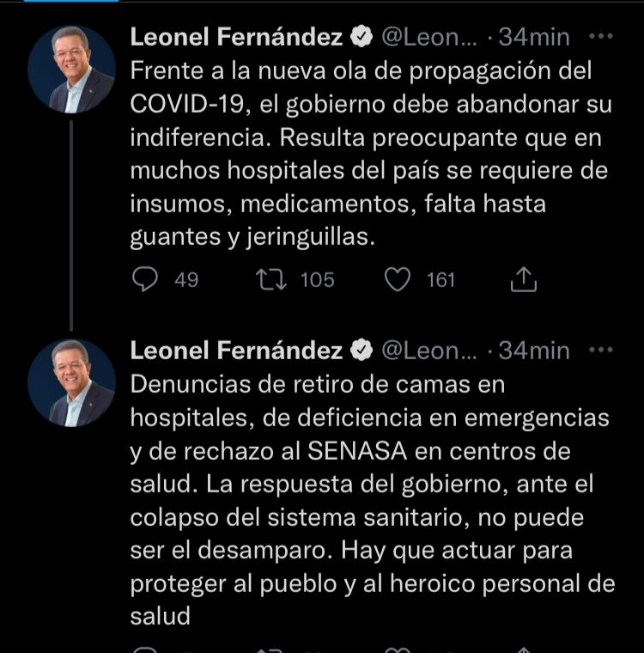
Task: Retweet the first tweet using the arrows icon
Action: 271,279
